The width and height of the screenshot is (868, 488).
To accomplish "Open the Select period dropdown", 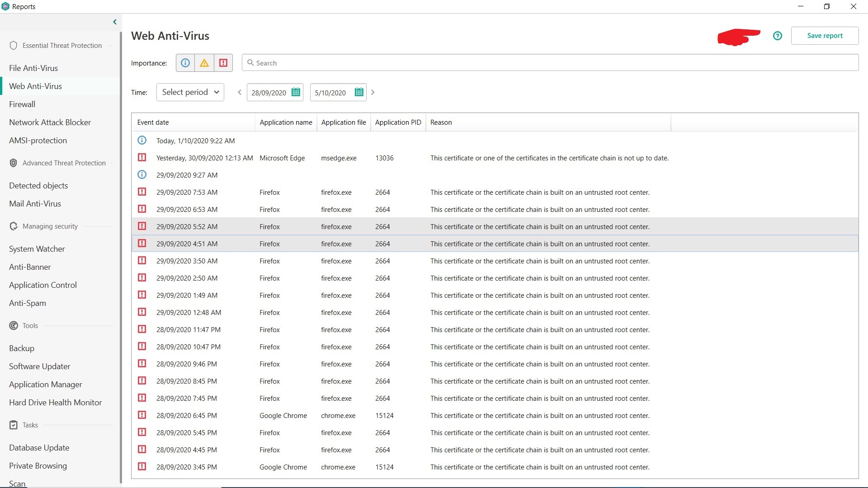I will 190,92.
